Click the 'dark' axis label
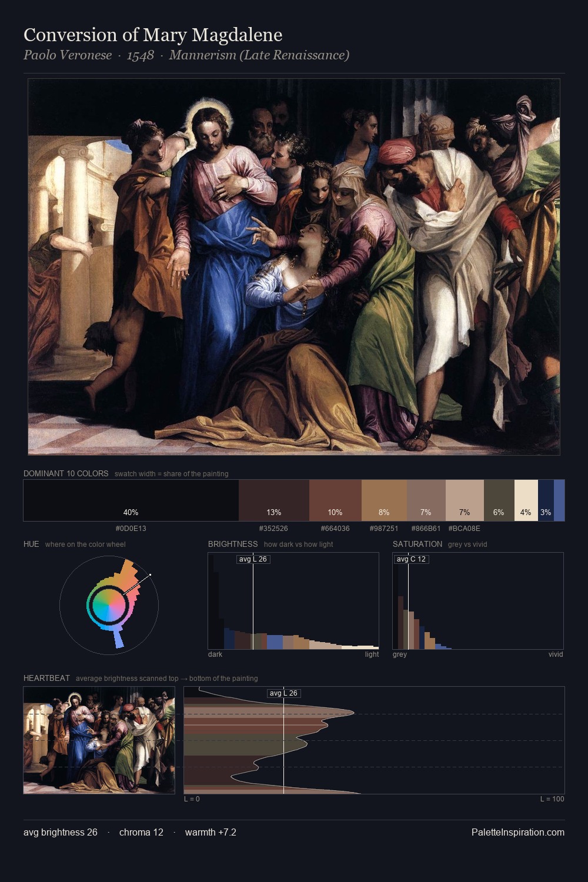This screenshot has width=588, height=882. (x=215, y=654)
